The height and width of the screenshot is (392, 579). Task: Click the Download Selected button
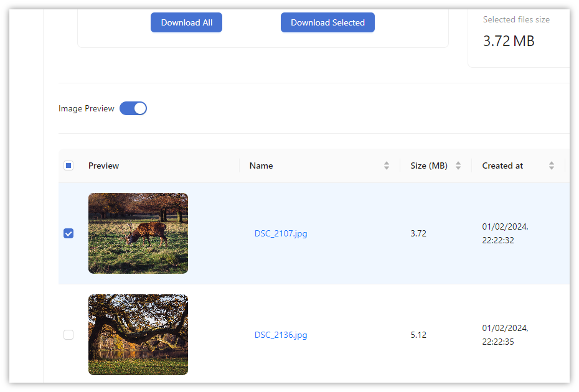pyautogui.click(x=327, y=22)
